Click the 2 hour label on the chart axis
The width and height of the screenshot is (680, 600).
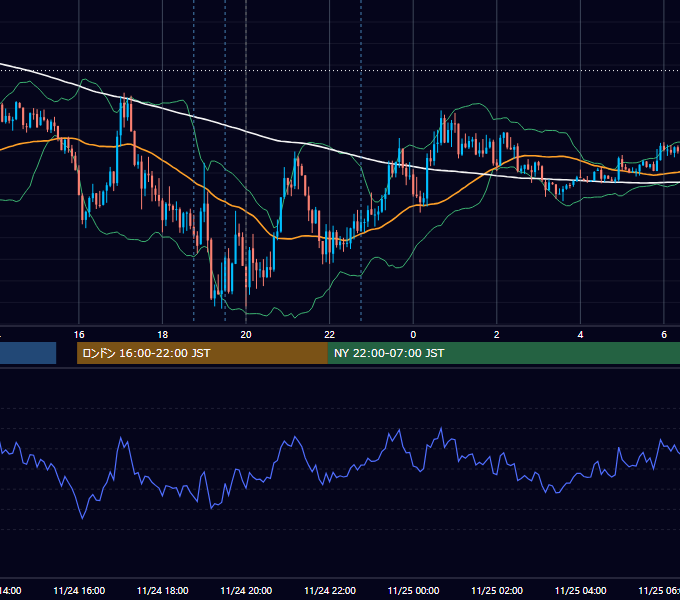[x=497, y=335]
